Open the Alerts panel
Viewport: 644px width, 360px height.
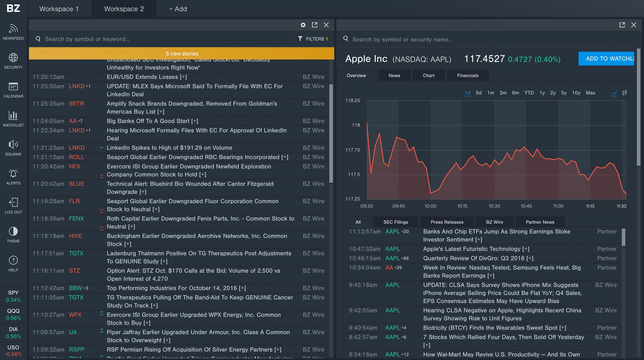tap(13, 176)
